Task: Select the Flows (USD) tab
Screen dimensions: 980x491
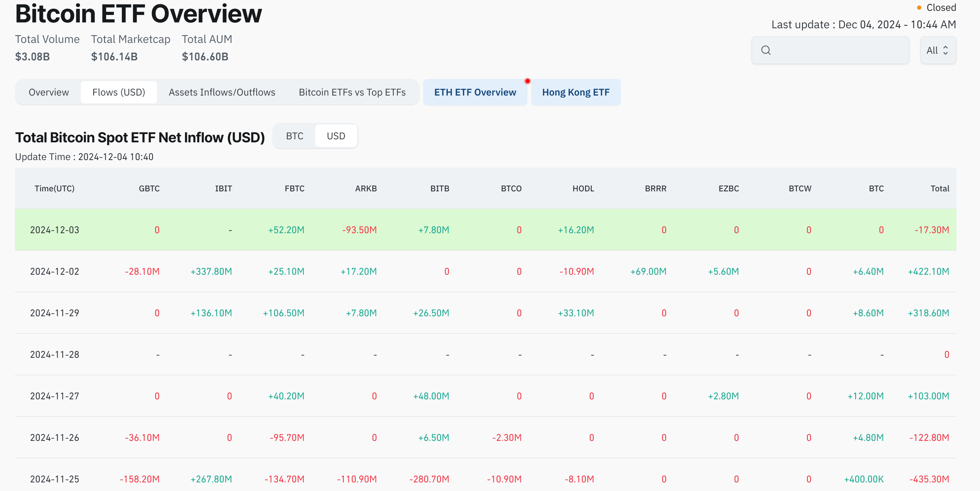Action: click(119, 92)
